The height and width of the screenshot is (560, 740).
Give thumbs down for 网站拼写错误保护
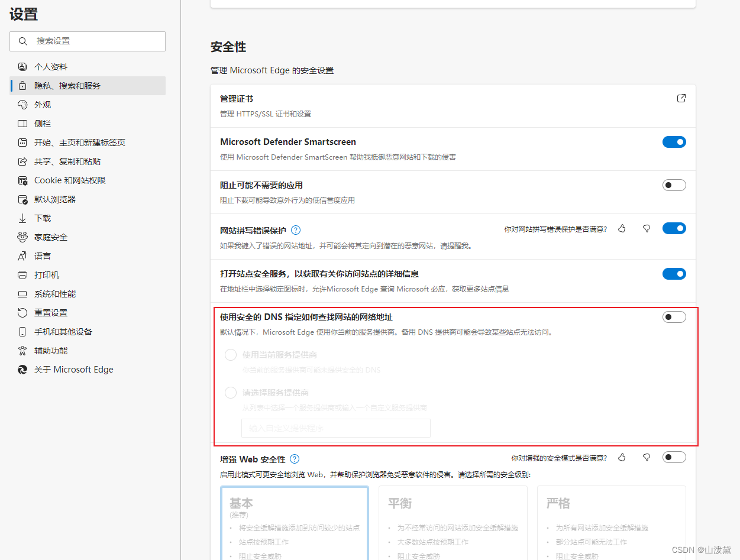647,228
